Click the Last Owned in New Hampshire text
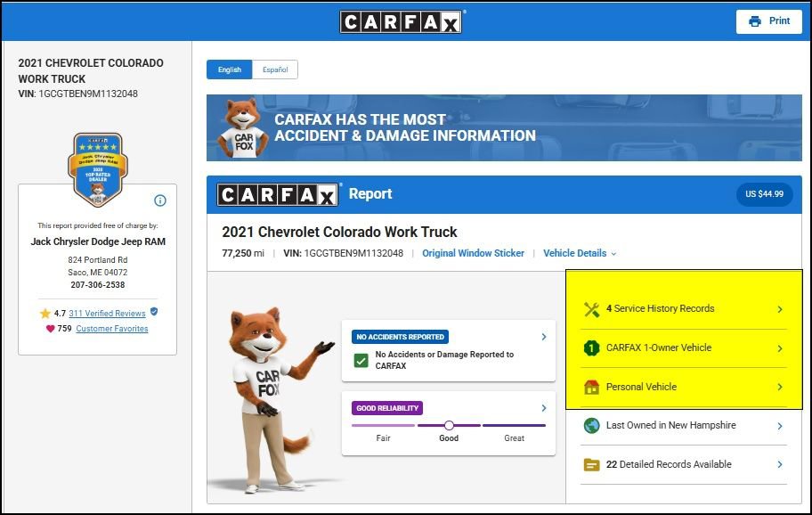 tap(671, 425)
